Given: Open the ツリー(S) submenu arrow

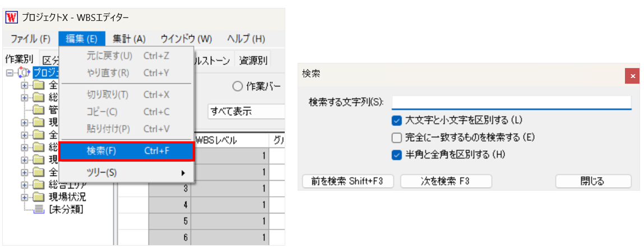Looking at the screenshot, I should pyautogui.click(x=183, y=173).
